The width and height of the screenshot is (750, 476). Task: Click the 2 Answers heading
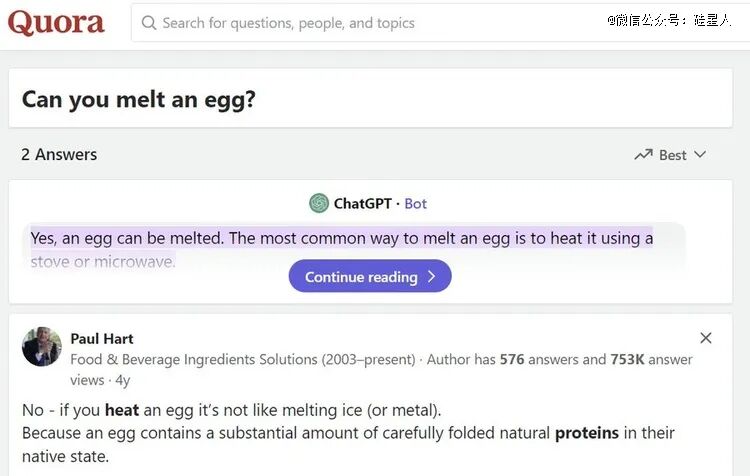point(59,155)
